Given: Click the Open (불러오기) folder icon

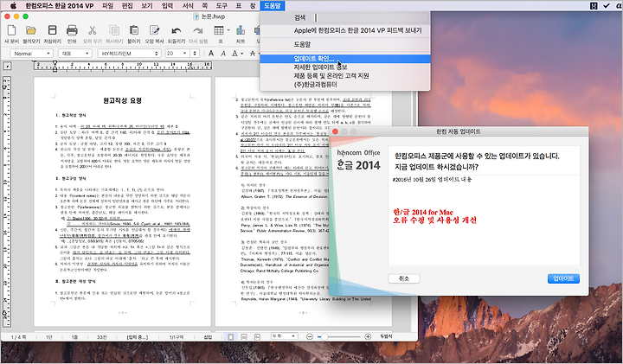Looking at the screenshot, I should 31,30.
